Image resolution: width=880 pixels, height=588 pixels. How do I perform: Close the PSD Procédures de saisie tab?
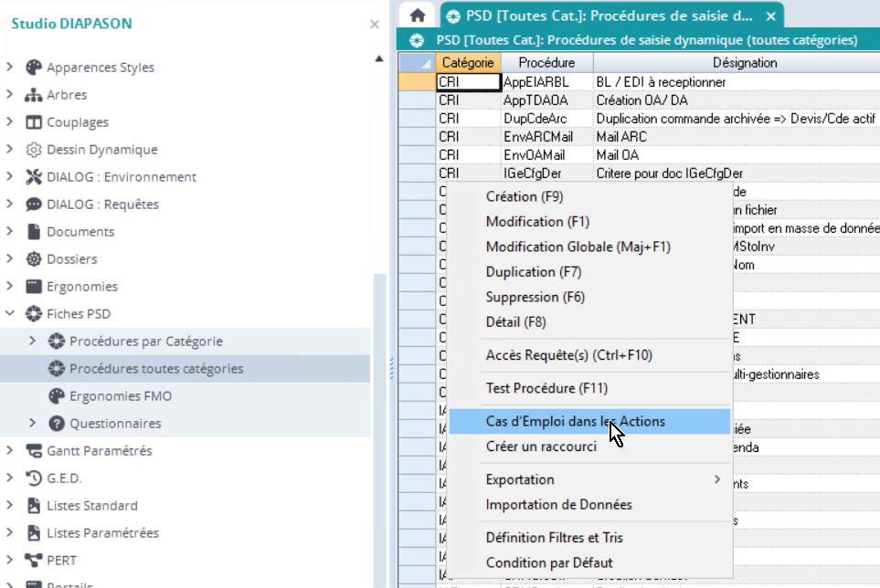click(x=771, y=16)
